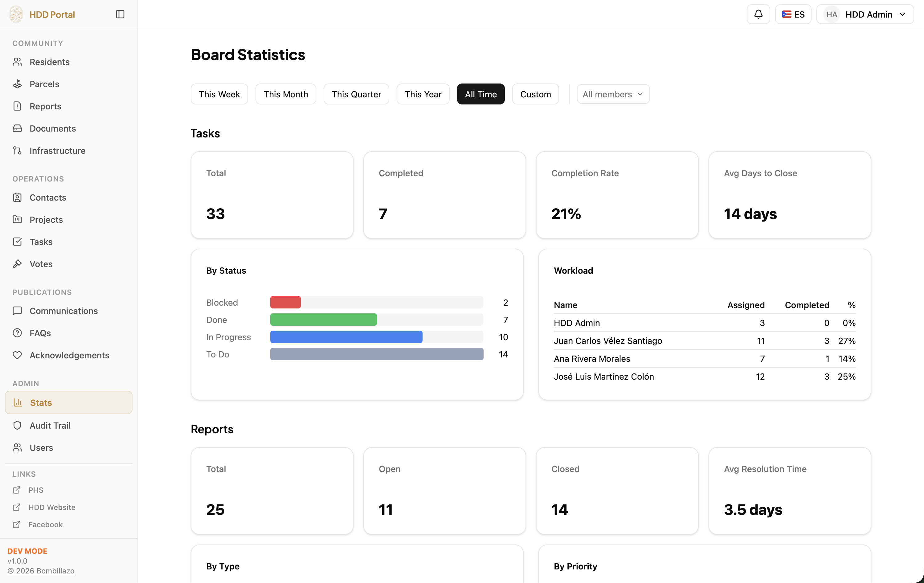Image resolution: width=924 pixels, height=583 pixels.
Task: Click the HDD Admin row in Workload
Action: pos(705,323)
